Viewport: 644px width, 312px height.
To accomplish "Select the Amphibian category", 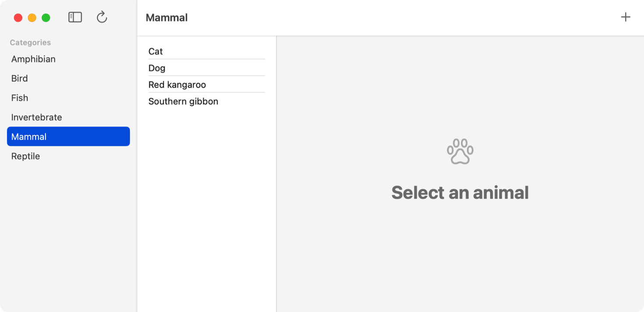I will (x=33, y=59).
